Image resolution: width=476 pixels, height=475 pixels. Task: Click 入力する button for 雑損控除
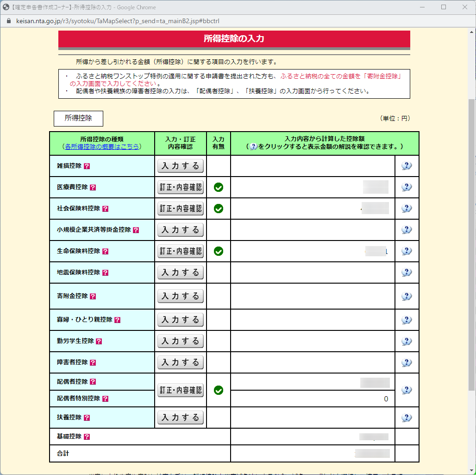coord(180,166)
